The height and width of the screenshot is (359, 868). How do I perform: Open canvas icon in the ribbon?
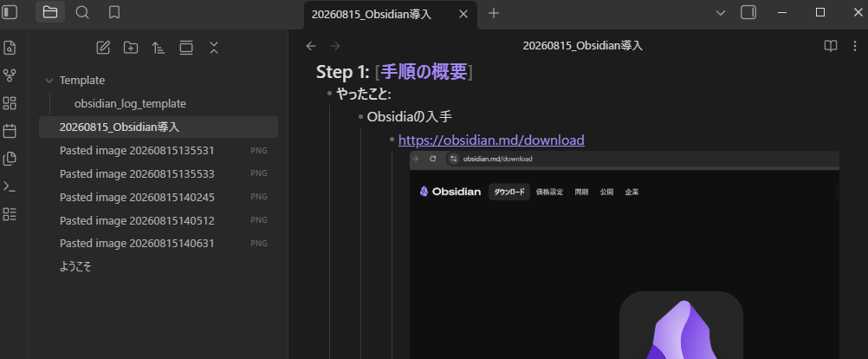pos(10,103)
